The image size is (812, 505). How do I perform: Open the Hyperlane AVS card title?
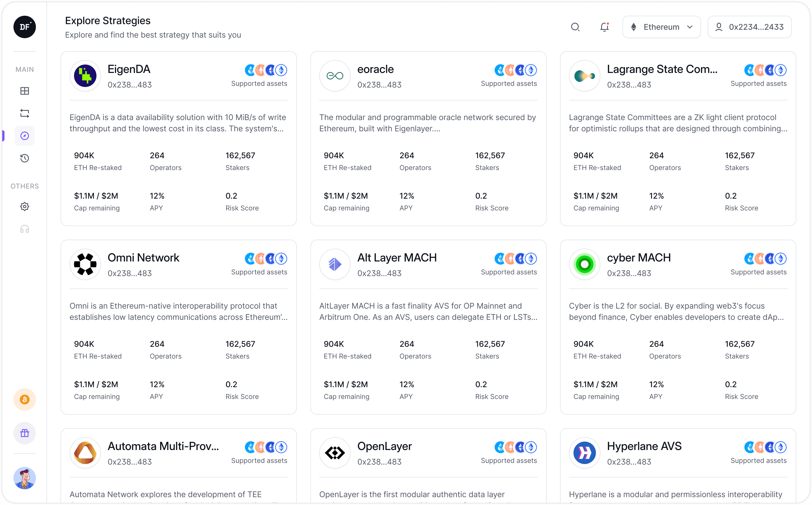point(644,446)
